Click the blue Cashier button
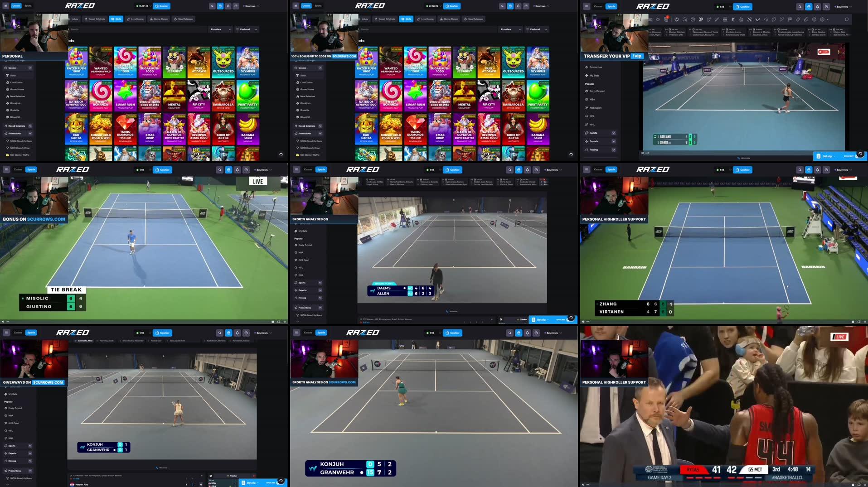The height and width of the screenshot is (487, 868). (162, 6)
